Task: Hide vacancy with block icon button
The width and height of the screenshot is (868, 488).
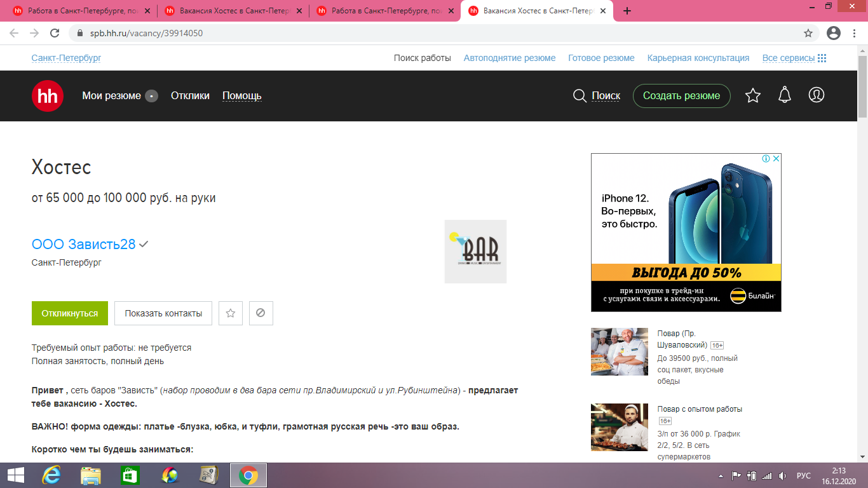Action: pyautogui.click(x=261, y=313)
